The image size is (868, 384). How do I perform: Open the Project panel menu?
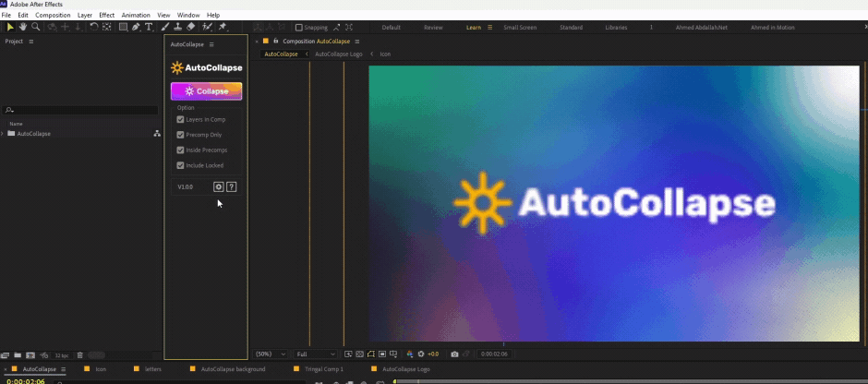[31, 42]
